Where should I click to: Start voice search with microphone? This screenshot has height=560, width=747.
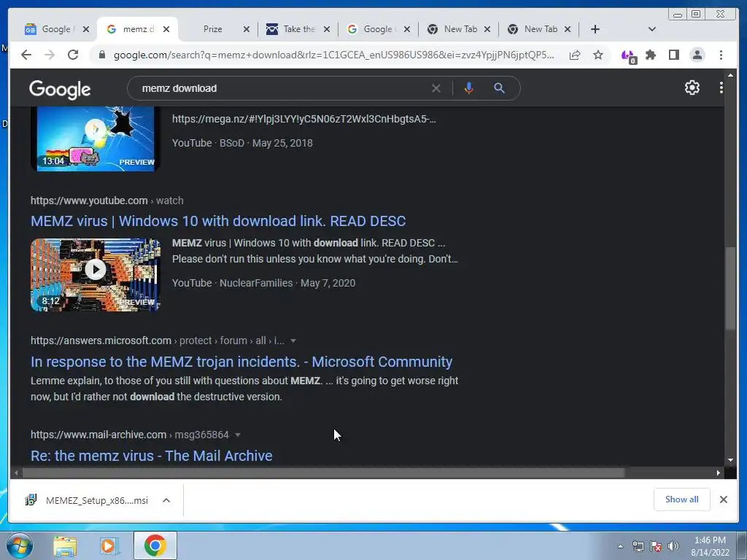469,88
